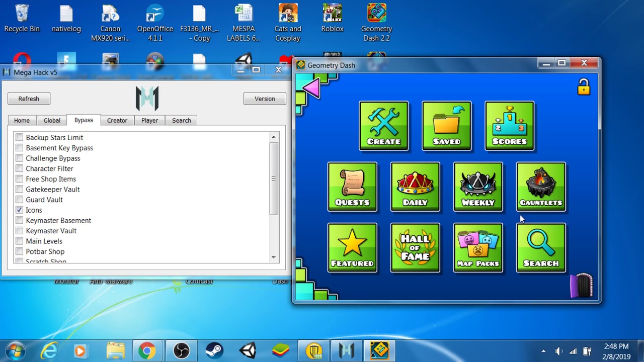Select the F3136_MR Copy desktop file
The width and height of the screenshot is (644, 362).
click(200, 23)
